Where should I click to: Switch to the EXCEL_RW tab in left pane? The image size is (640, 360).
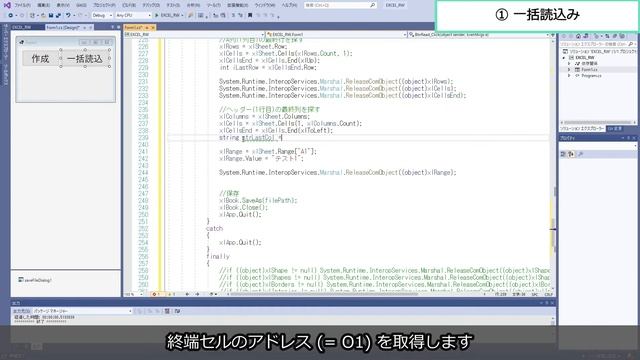(22, 27)
